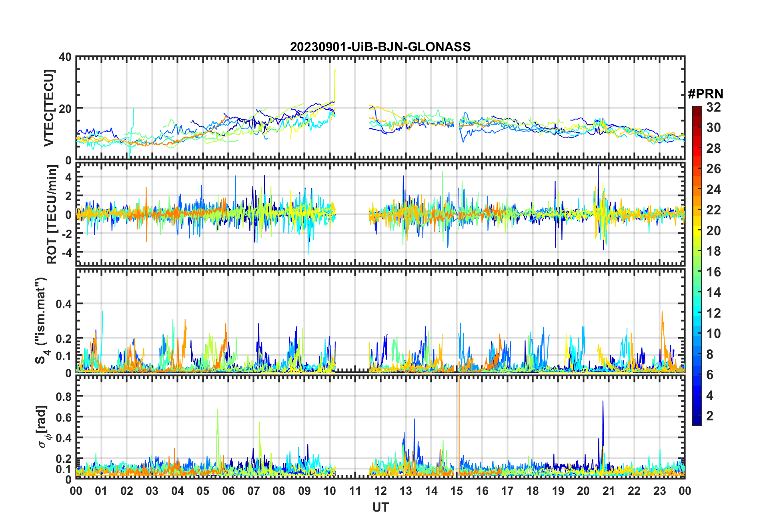This screenshot has height=532, width=761.
Task: Pick the orange band beside colorbar value 24
Action: pyautogui.click(x=697, y=190)
